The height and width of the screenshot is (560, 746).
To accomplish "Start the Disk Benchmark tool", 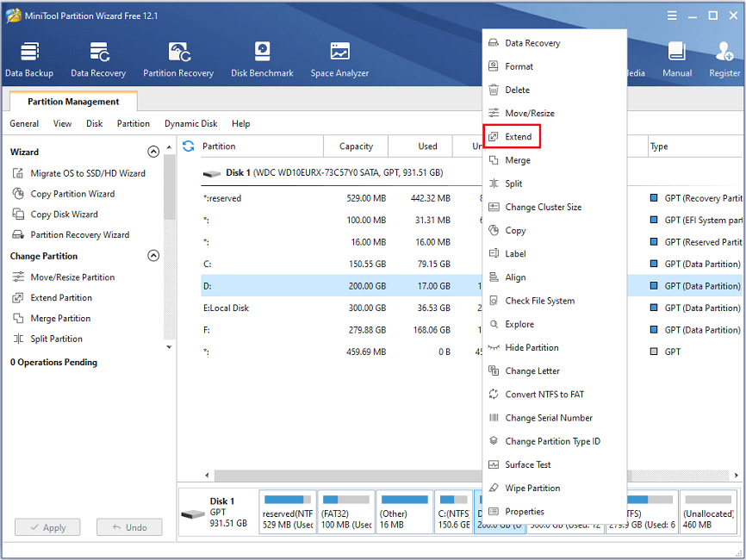I will pos(262,59).
